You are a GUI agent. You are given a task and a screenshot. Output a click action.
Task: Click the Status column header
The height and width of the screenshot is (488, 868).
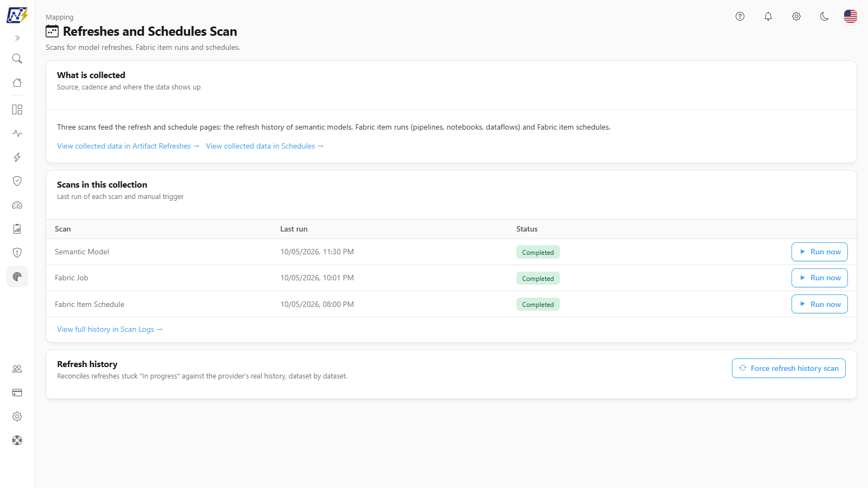(x=527, y=229)
